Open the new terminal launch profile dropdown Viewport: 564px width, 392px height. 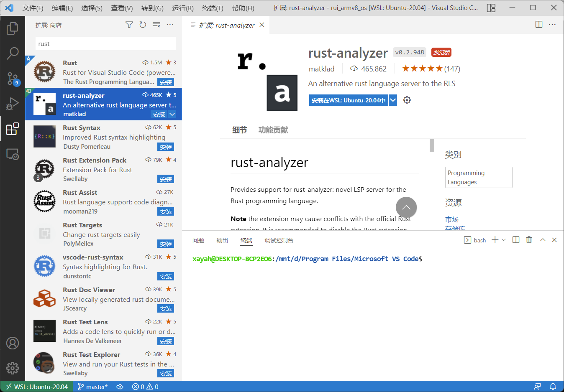click(x=504, y=240)
